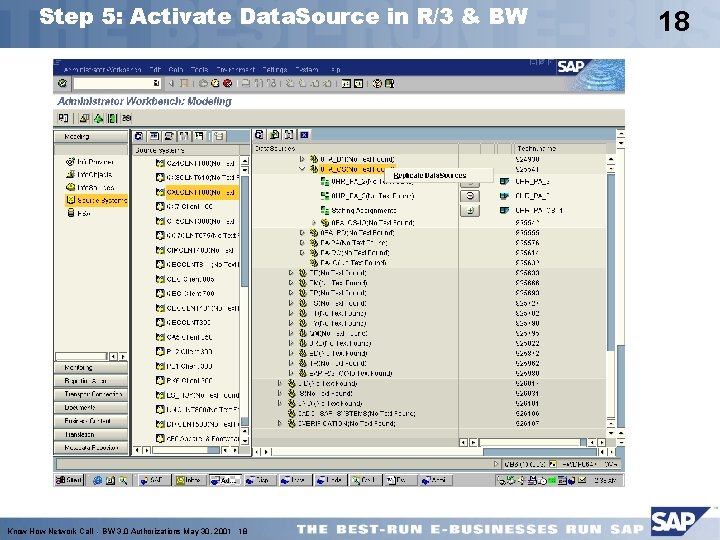This screenshot has height=540, width=720.
Task: Open the Goto menu
Action: coord(176,70)
